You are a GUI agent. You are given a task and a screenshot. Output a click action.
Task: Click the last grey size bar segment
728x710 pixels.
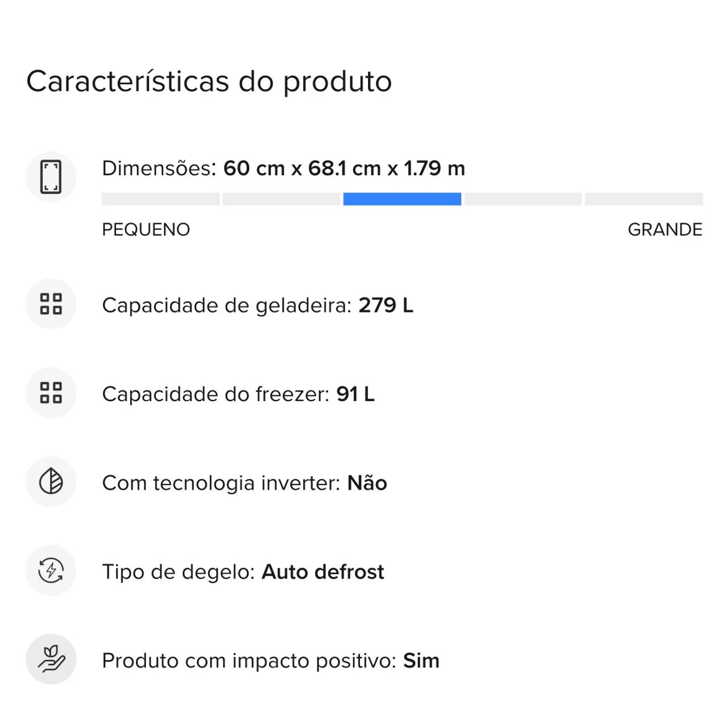[x=644, y=199]
